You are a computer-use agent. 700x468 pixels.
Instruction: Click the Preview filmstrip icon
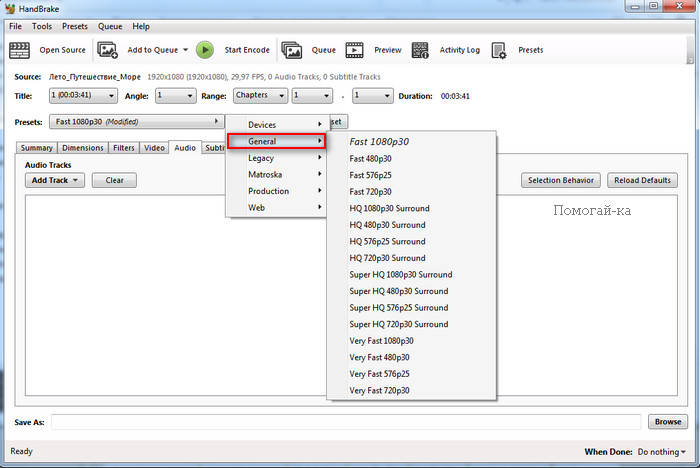coord(354,50)
